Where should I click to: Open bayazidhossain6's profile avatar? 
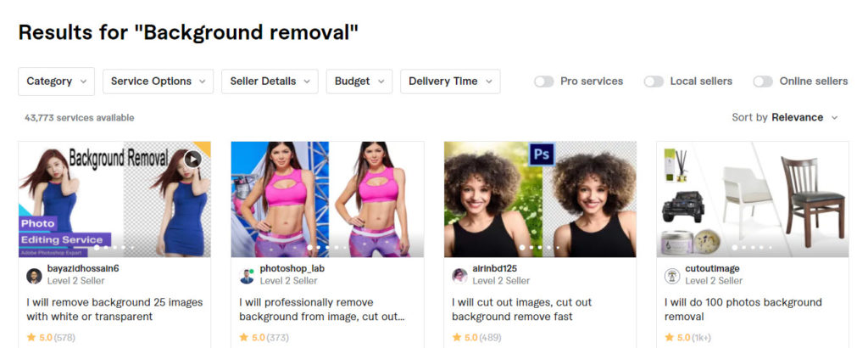[x=34, y=275]
